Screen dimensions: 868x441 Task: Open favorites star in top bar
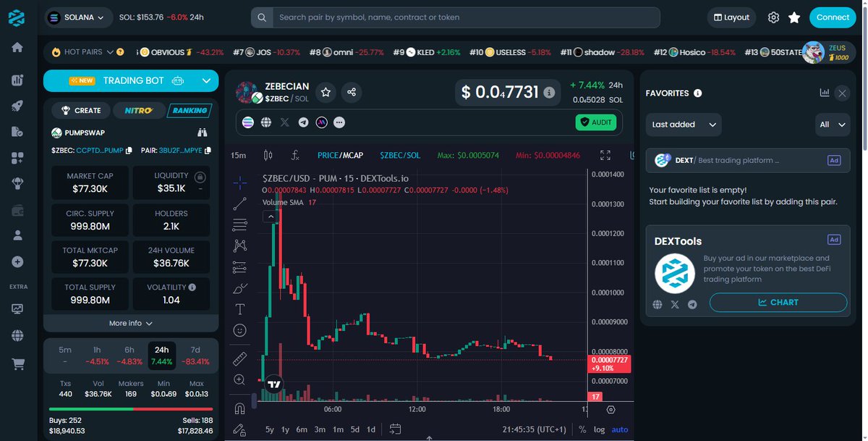tap(794, 17)
